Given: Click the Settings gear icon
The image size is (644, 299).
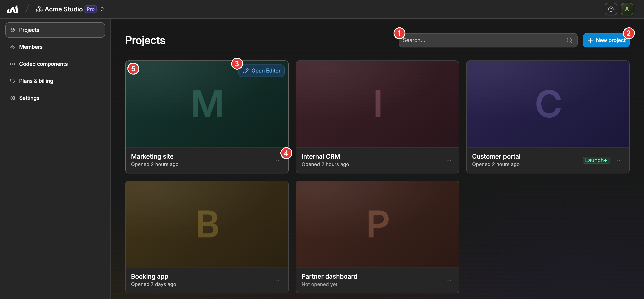Looking at the screenshot, I should [x=13, y=98].
